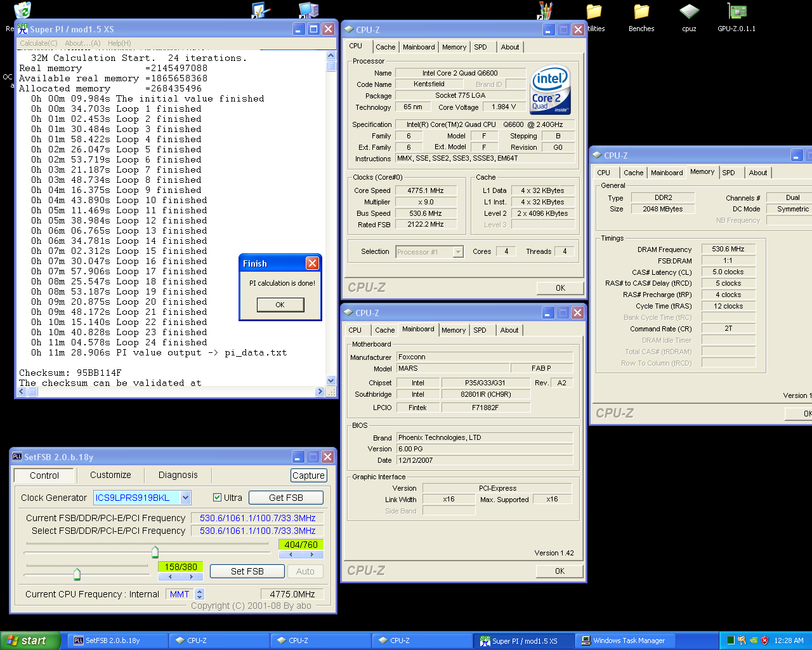Viewport: 812px width, 650px height.
Task: Select Control tab in SetFSB
Action: point(44,475)
